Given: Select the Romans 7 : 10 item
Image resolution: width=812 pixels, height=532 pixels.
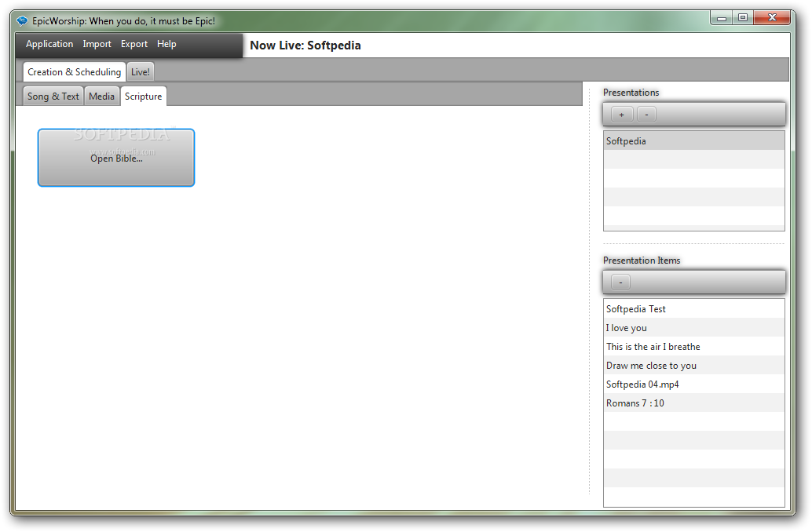Looking at the screenshot, I should (x=694, y=403).
